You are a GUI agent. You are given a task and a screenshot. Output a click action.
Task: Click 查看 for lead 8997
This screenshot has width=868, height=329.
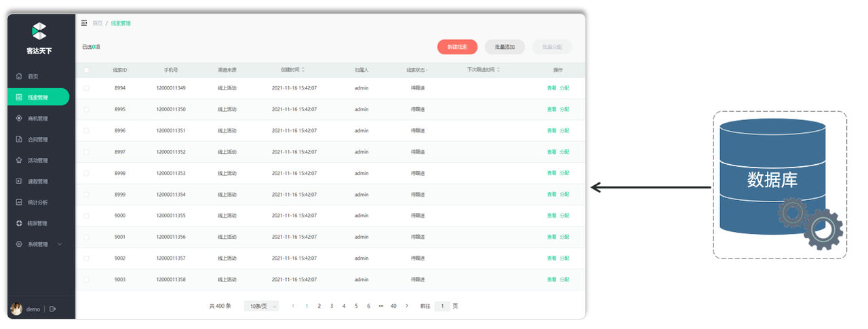pyautogui.click(x=551, y=152)
